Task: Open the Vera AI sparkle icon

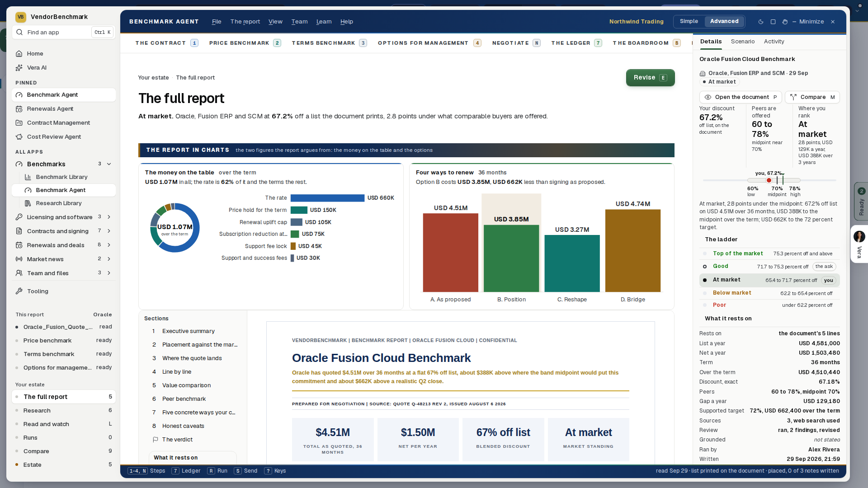Action: click(x=19, y=68)
